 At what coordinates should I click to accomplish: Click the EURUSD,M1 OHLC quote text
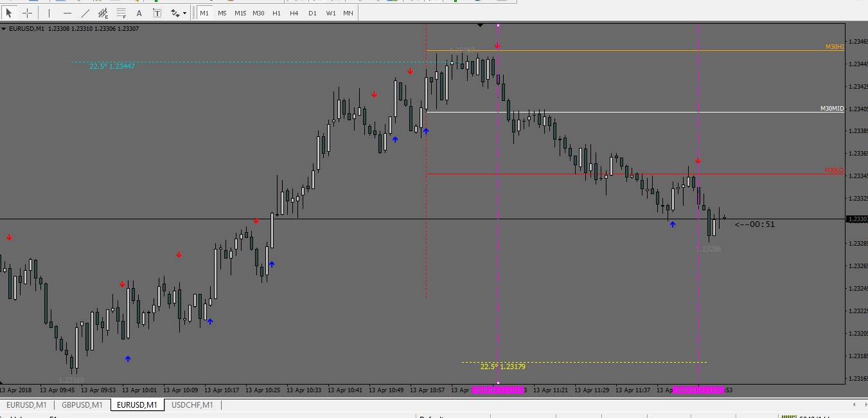point(74,29)
